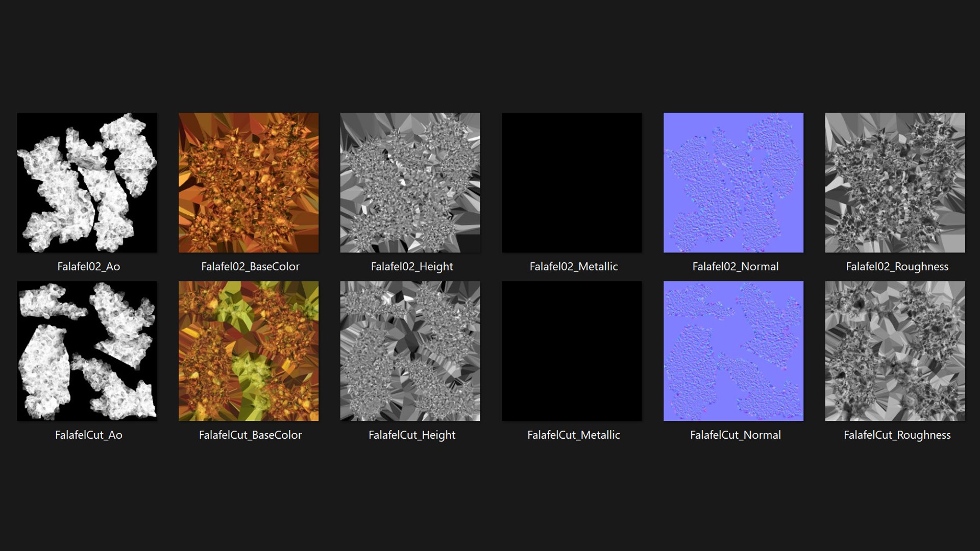Select the FalafelCut_Height grayscale thumbnail
The width and height of the screenshot is (980, 551).
coord(410,351)
